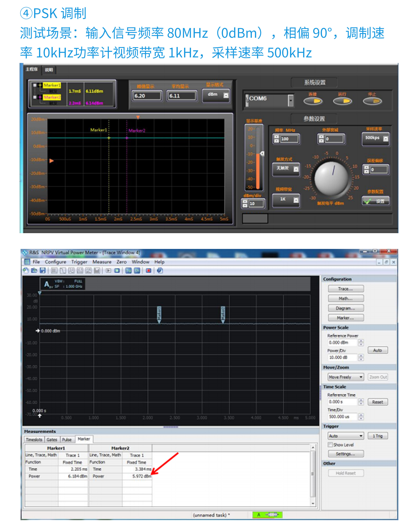Click the dBm/div stepper arrows
Image resolution: width=420 pixels, height=532 pixels.
pos(245,204)
